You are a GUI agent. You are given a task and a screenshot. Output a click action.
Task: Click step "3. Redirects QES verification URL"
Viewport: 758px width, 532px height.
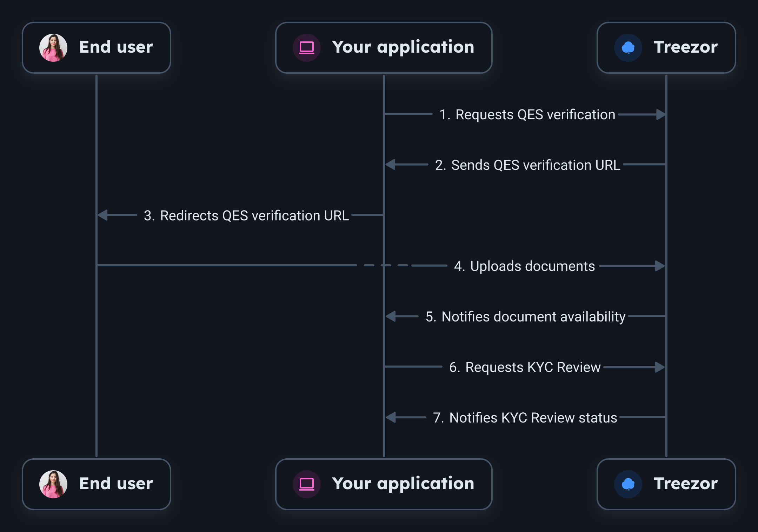tap(246, 216)
